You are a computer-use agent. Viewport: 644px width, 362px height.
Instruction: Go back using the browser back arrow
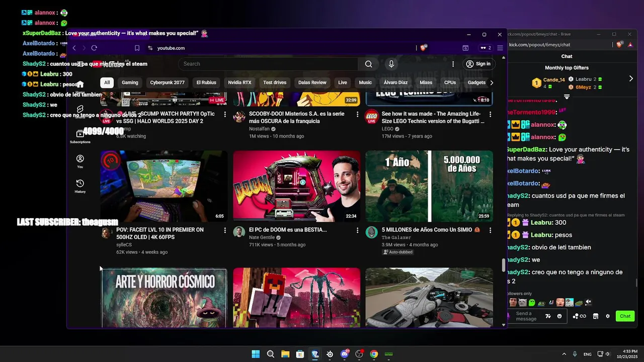tap(74, 48)
